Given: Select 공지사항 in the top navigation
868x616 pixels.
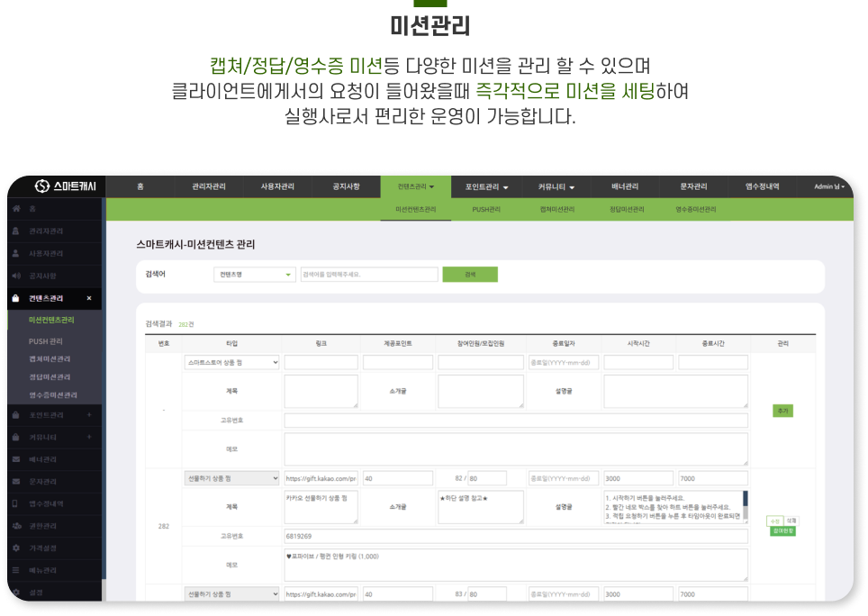Looking at the screenshot, I should pyautogui.click(x=346, y=186).
